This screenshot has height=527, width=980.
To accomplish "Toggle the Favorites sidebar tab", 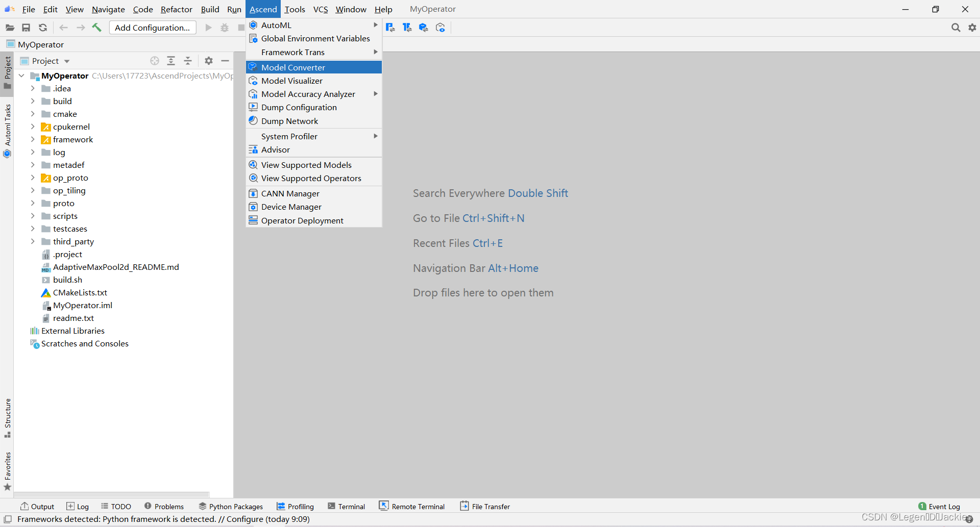I will click(7, 471).
